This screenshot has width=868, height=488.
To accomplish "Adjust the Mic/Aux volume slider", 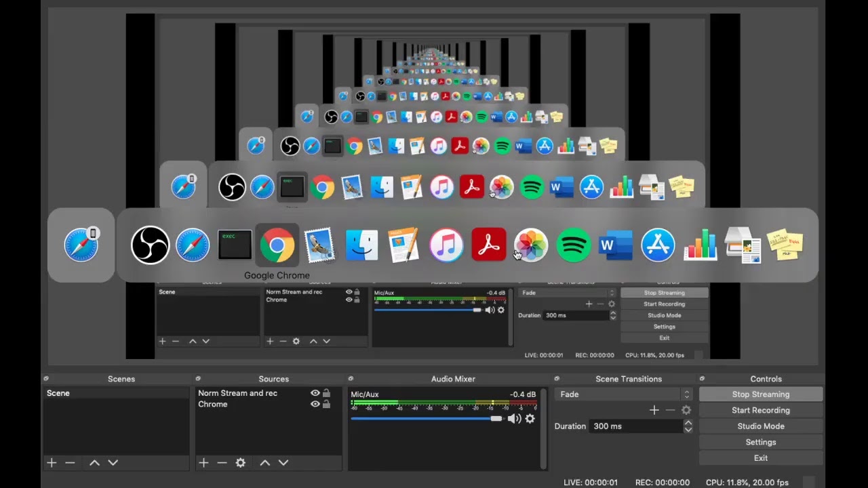I will pyautogui.click(x=427, y=419).
